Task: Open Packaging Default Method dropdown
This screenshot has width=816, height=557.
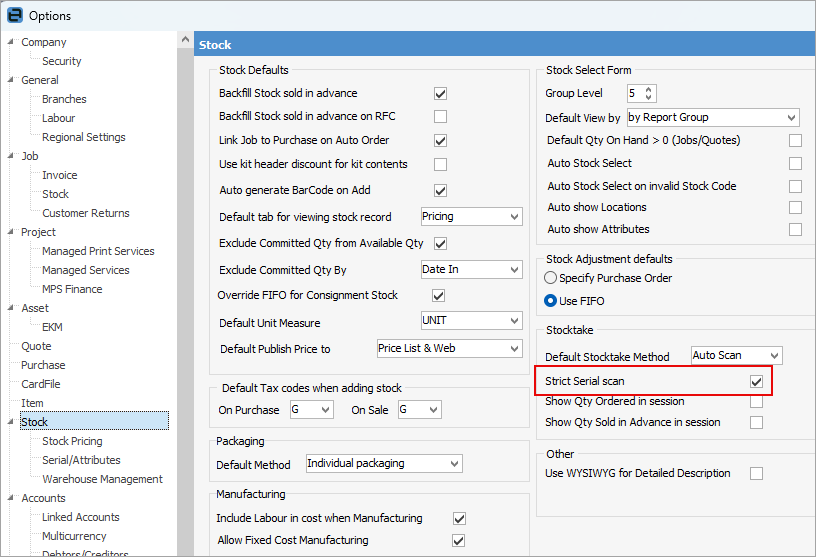Action: 384,464
